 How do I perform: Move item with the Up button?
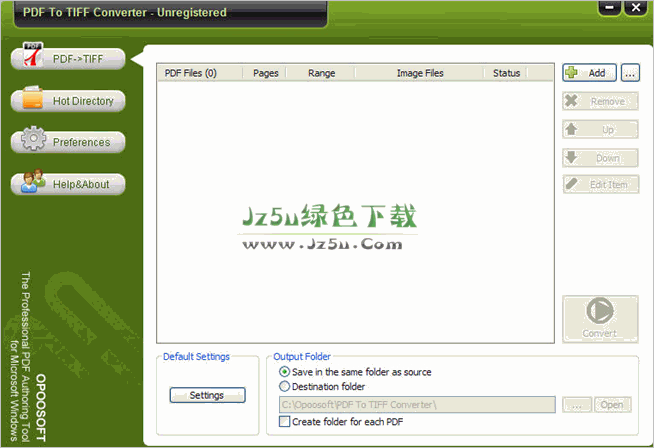[600, 130]
